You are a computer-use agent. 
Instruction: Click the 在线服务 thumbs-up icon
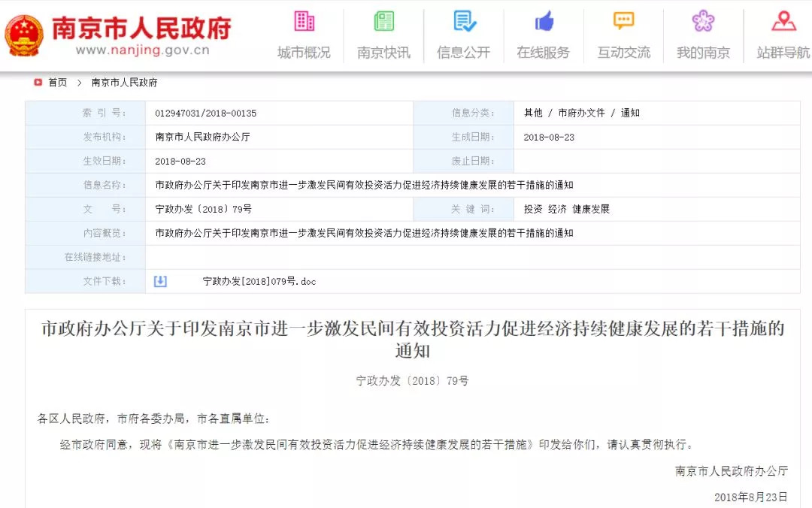click(544, 21)
